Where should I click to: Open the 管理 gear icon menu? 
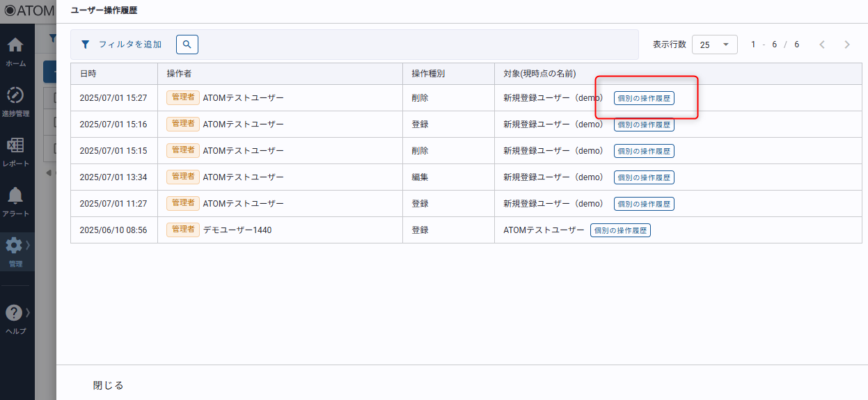(15, 246)
